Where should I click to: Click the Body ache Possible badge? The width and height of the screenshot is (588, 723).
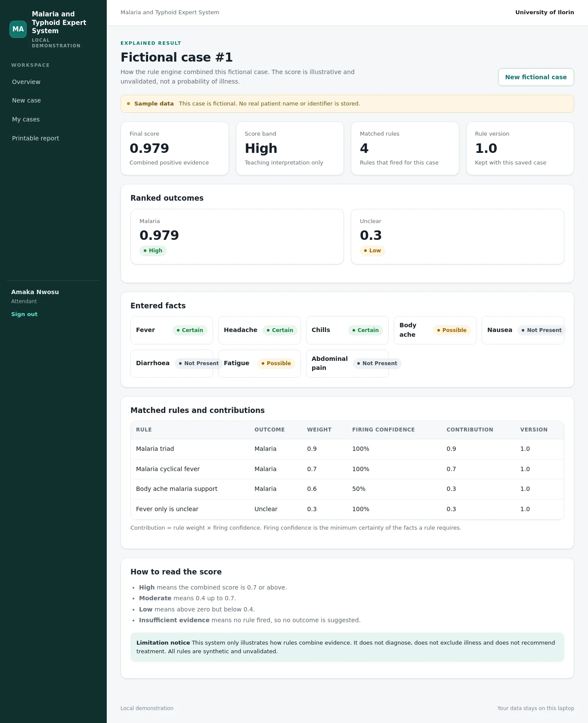click(452, 330)
